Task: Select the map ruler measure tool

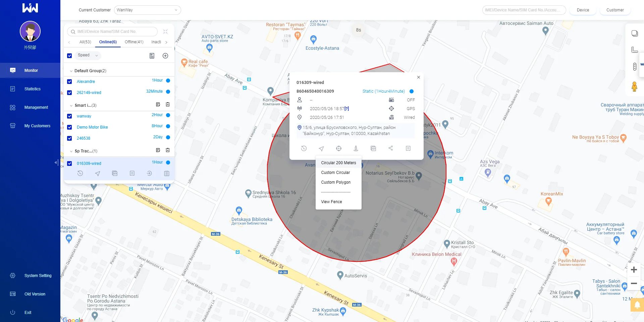Action: (635, 50)
